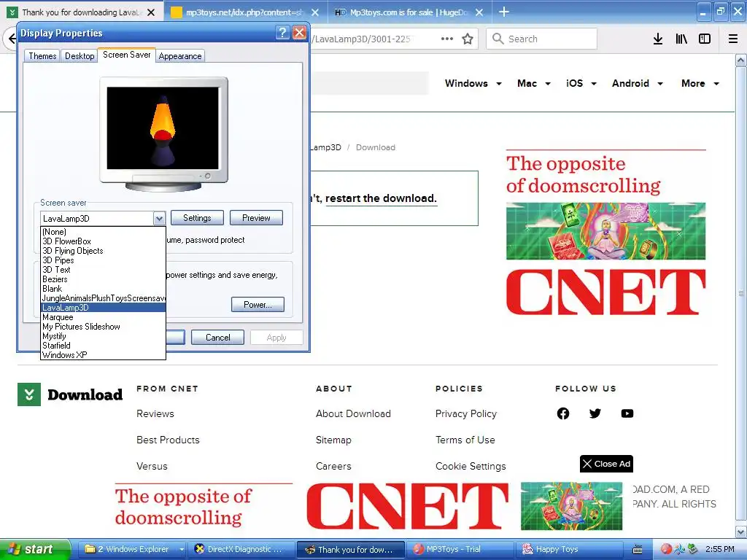747x560 pixels.
Task: Click red tray icon beside clock
Action: (666, 549)
